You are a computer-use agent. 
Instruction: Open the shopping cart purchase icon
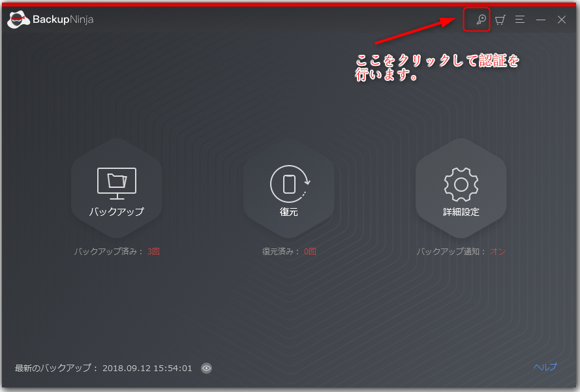[500, 20]
